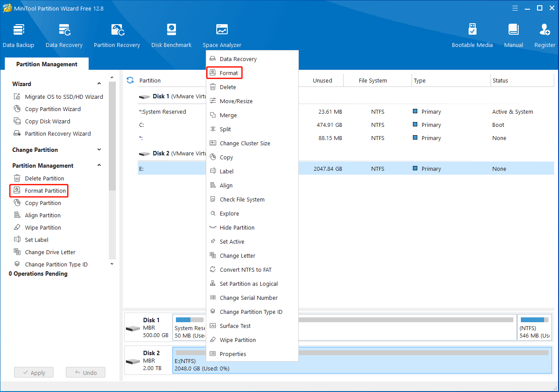Image resolution: width=559 pixels, height=392 pixels.
Task: Click the Copy Partition sidebar icon
Action: pyautogui.click(x=17, y=203)
